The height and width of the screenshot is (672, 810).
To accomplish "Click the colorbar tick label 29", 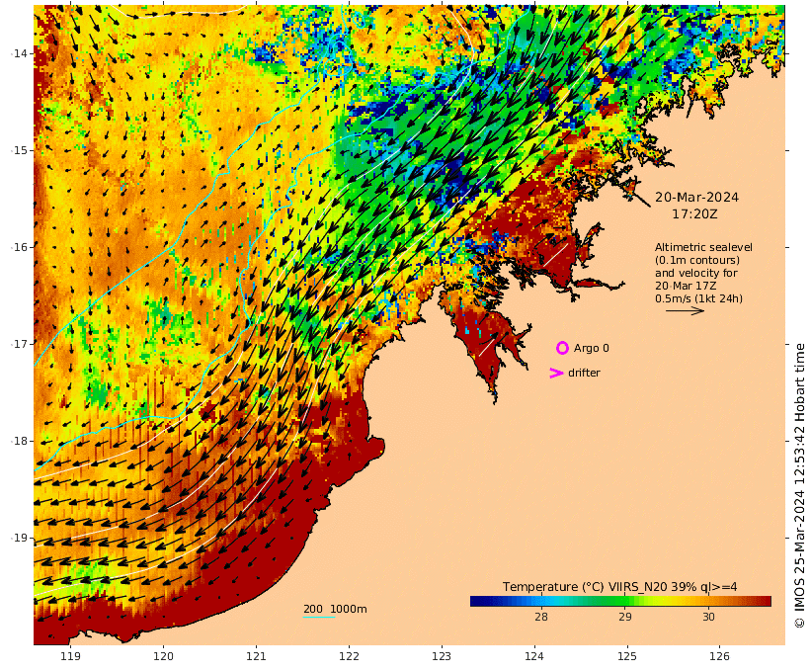I will click(x=625, y=617).
